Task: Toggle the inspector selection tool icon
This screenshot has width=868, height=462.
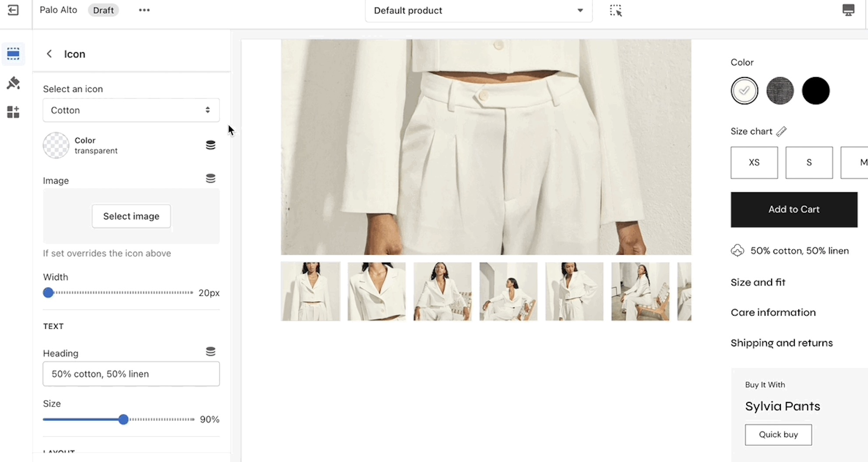Action: 615,11
